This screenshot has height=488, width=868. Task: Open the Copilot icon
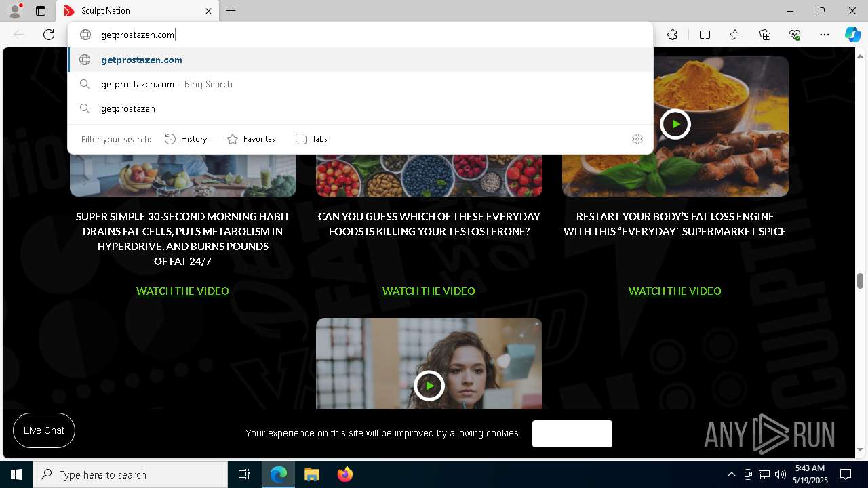852,35
